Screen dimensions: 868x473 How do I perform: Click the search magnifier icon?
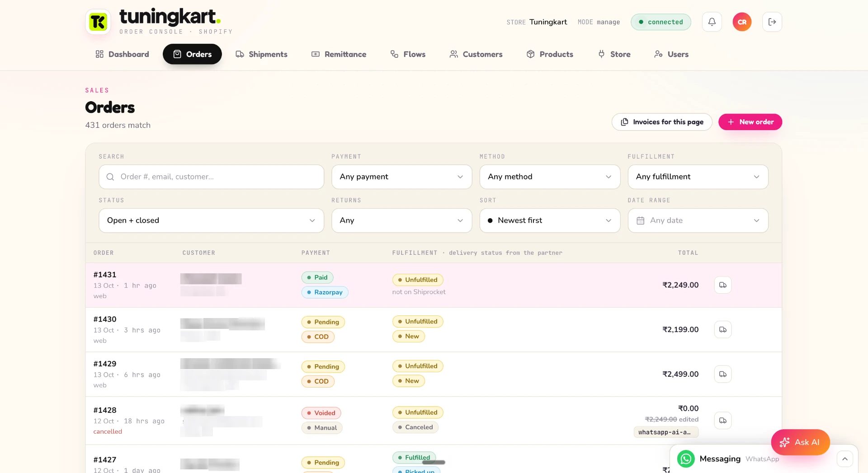tap(110, 177)
